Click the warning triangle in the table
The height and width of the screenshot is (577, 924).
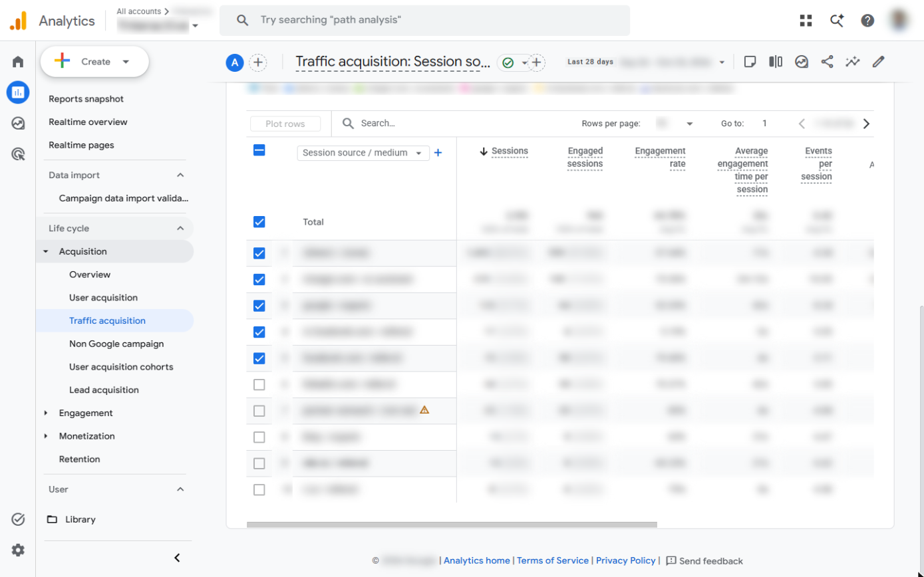(424, 410)
